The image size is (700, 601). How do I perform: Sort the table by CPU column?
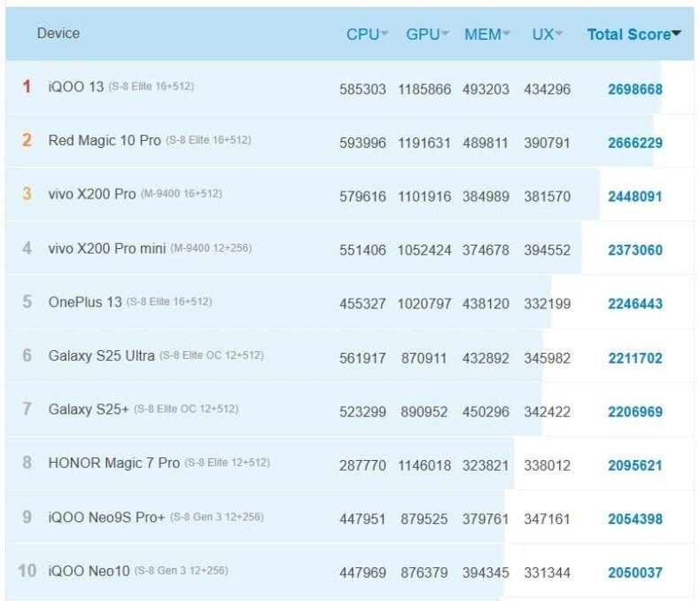pyautogui.click(x=367, y=34)
